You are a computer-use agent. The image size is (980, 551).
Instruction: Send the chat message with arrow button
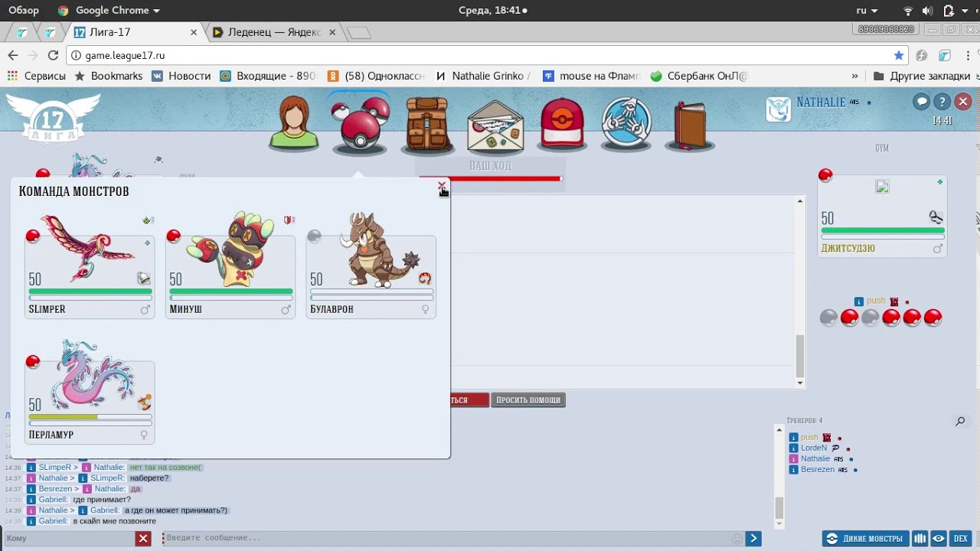(x=753, y=539)
